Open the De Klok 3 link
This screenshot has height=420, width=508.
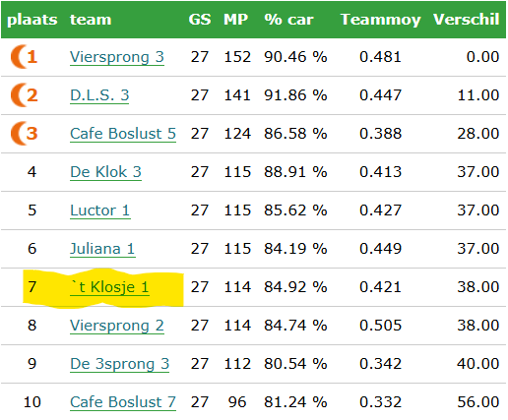point(105,172)
